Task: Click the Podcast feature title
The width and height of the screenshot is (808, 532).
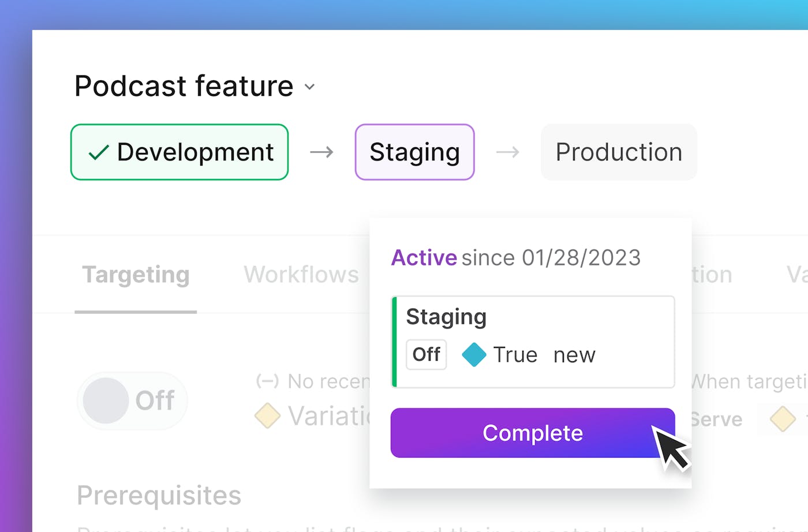Action: [184, 87]
